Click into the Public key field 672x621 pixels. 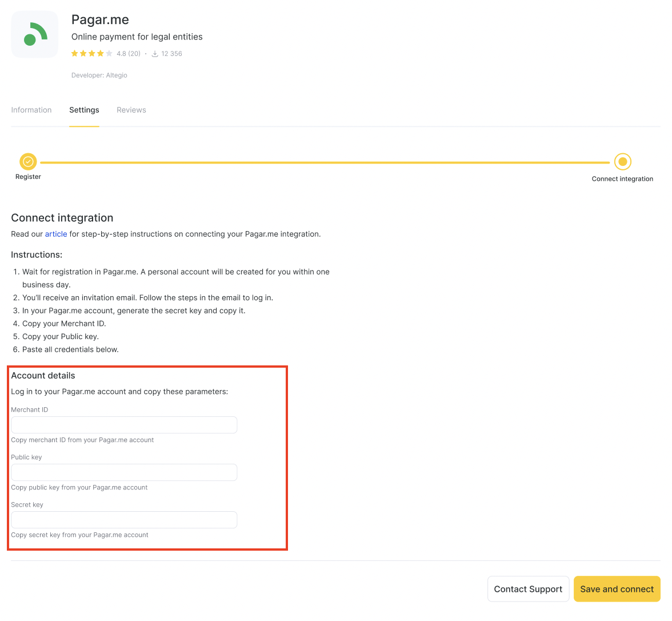pyautogui.click(x=124, y=472)
